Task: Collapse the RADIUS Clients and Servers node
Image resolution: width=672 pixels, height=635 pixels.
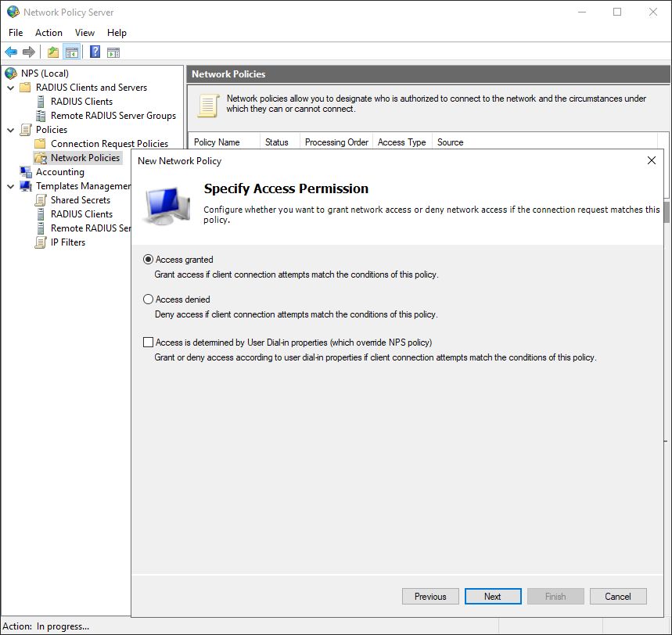Action: pos(11,88)
